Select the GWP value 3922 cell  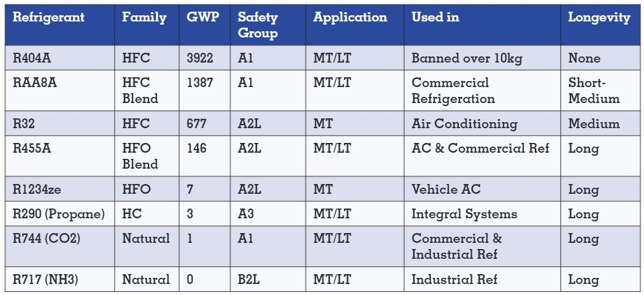(200, 58)
